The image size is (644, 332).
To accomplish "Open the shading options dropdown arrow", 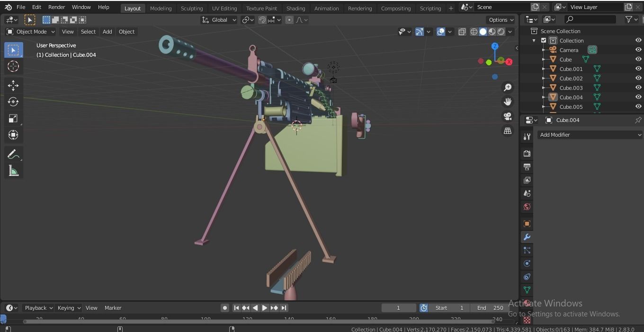I will [x=510, y=32].
